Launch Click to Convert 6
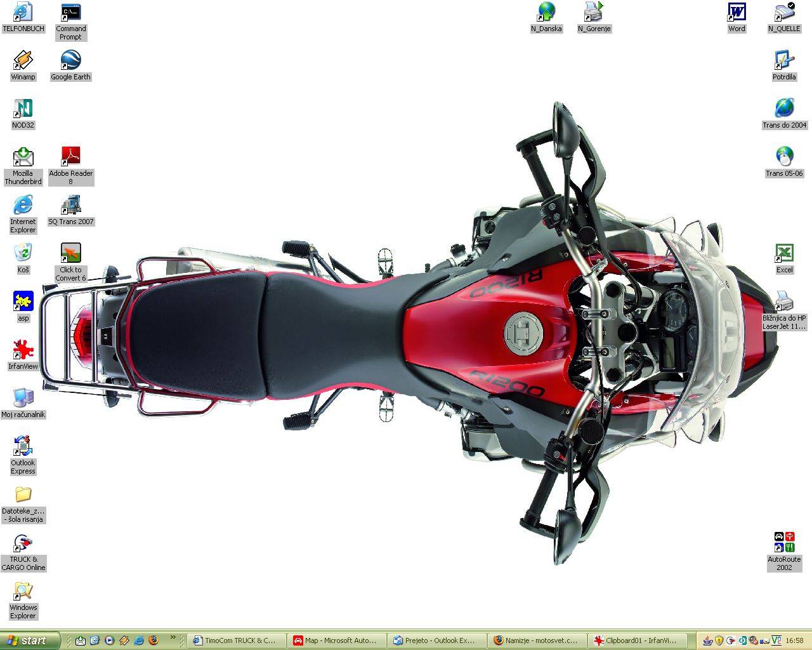 (x=70, y=263)
